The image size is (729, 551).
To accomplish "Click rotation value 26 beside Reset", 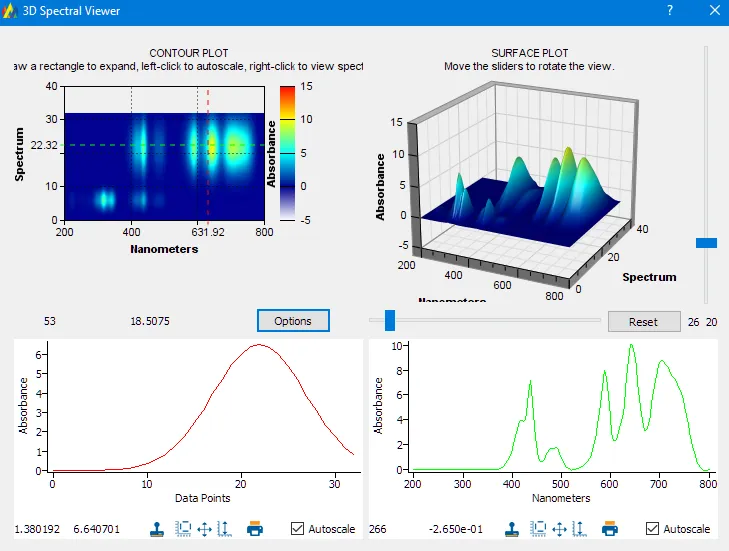I will point(694,322).
